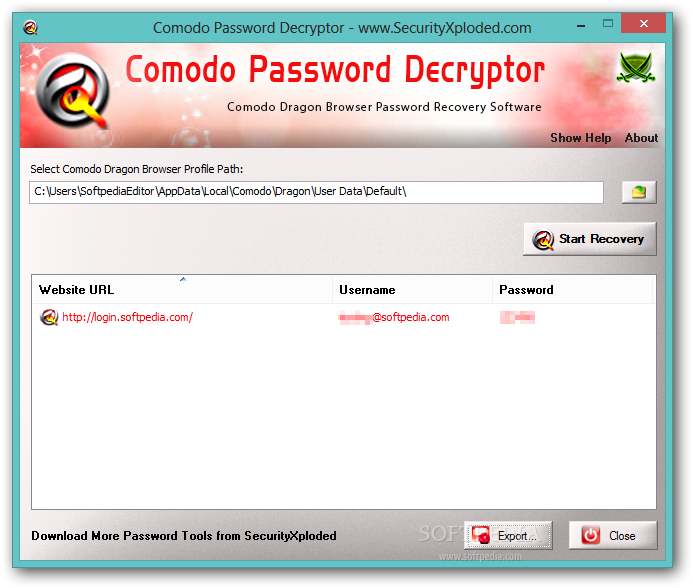693x588 pixels.
Task: Click the folder browse icon for profile path
Action: pyautogui.click(x=639, y=192)
